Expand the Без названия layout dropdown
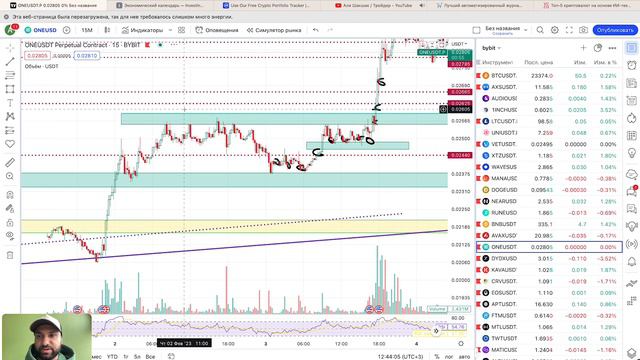This screenshot has height=360, width=640. click(526, 30)
